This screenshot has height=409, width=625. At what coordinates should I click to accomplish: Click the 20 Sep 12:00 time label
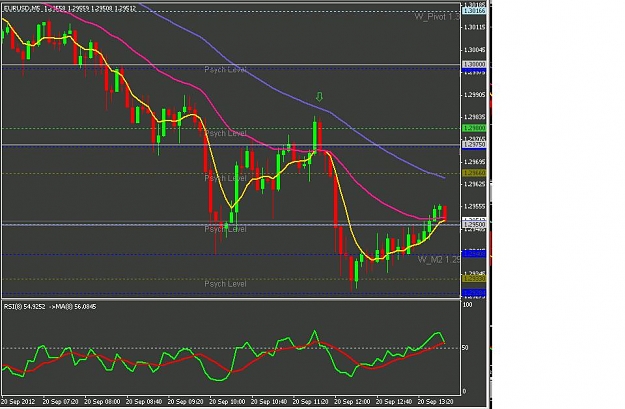[x=352, y=401]
